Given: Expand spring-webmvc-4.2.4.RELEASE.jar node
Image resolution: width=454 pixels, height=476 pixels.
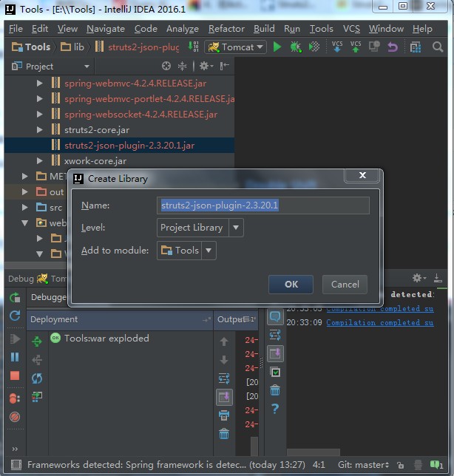Looking at the screenshot, I should (39, 84).
